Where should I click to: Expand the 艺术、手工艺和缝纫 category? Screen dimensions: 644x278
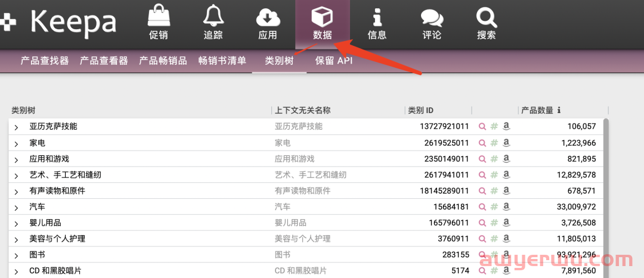(16, 176)
